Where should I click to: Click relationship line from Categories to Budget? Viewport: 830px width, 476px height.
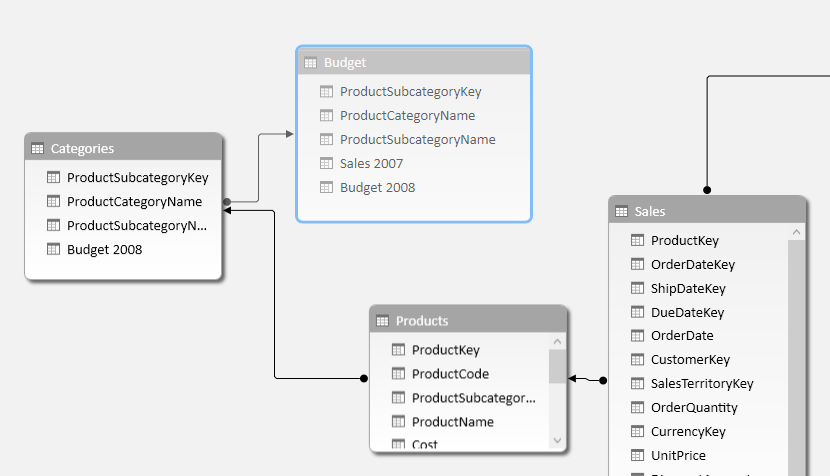tap(258, 167)
